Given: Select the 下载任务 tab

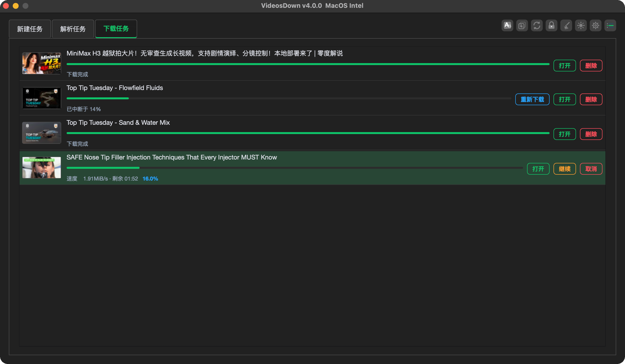Looking at the screenshot, I should [x=116, y=29].
